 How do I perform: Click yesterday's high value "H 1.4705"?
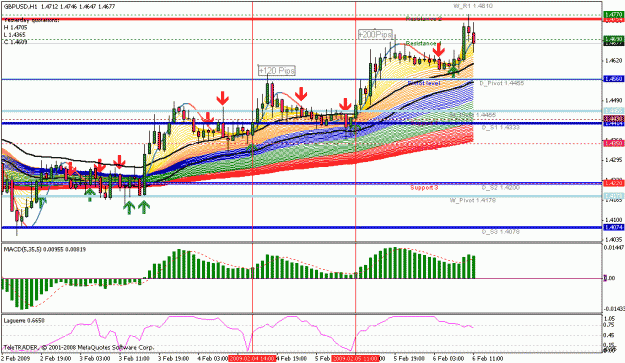pyautogui.click(x=16, y=27)
